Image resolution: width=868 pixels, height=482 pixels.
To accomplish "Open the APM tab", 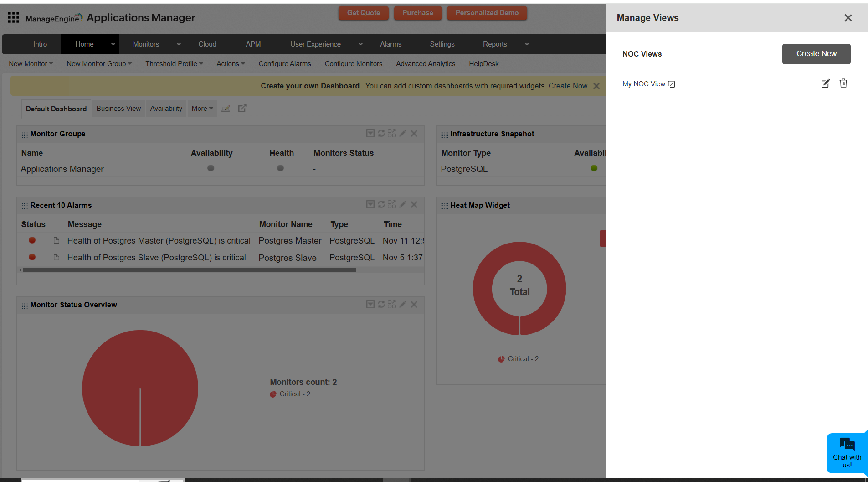I will coord(253,44).
